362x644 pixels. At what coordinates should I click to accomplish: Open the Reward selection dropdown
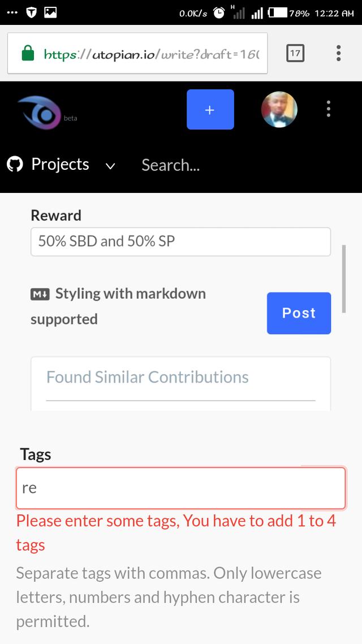coord(180,242)
